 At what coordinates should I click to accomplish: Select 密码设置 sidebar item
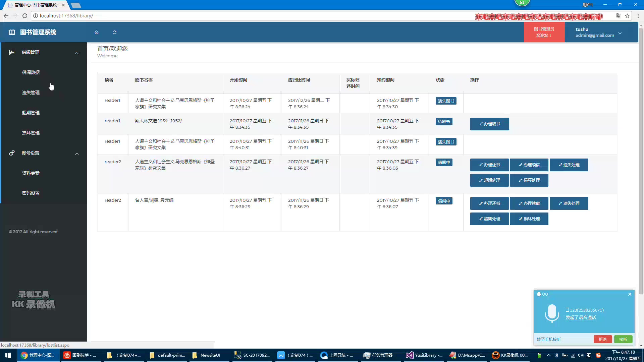click(x=31, y=193)
